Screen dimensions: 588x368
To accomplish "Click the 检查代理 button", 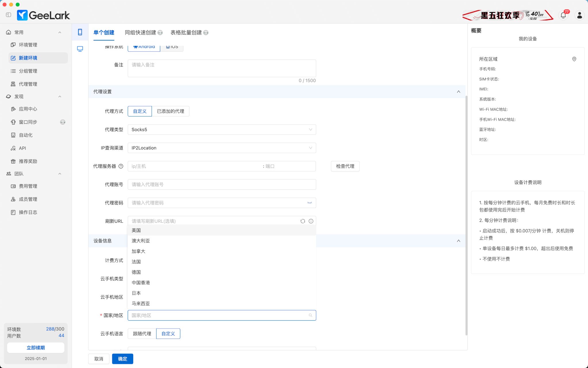I will click(x=345, y=166).
